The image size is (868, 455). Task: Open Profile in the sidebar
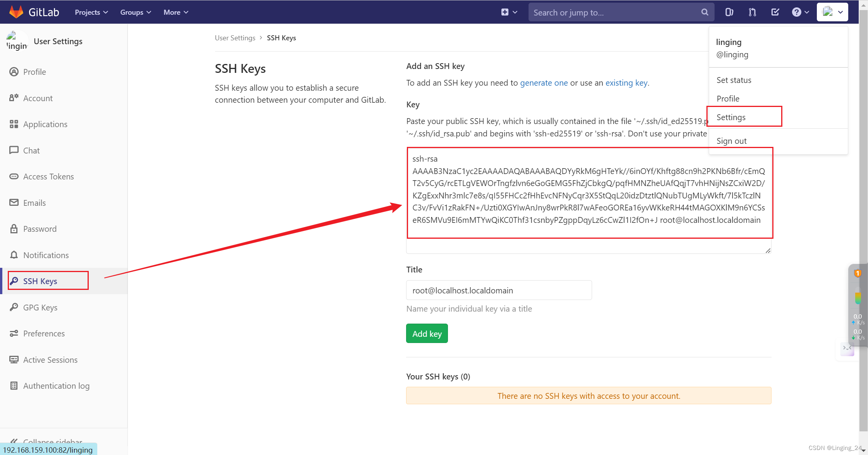(34, 72)
